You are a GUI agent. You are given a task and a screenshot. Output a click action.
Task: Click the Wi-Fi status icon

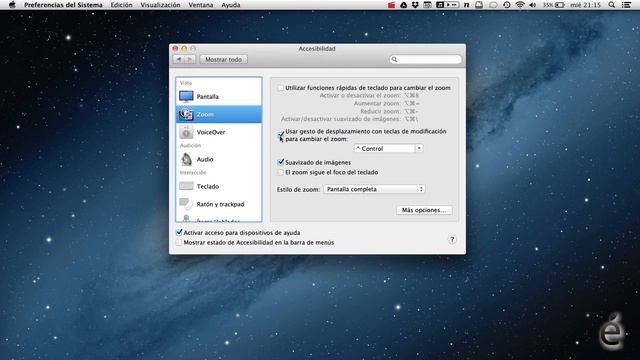520,5
